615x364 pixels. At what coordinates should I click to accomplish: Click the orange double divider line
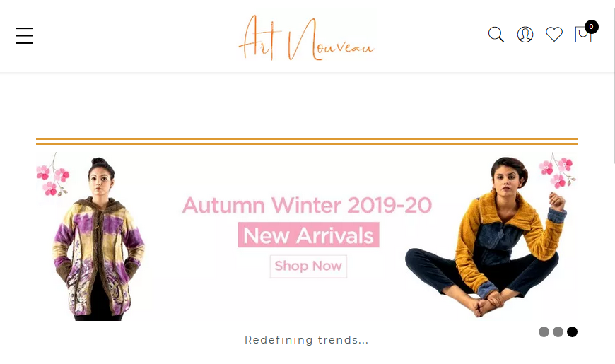click(x=307, y=141)
